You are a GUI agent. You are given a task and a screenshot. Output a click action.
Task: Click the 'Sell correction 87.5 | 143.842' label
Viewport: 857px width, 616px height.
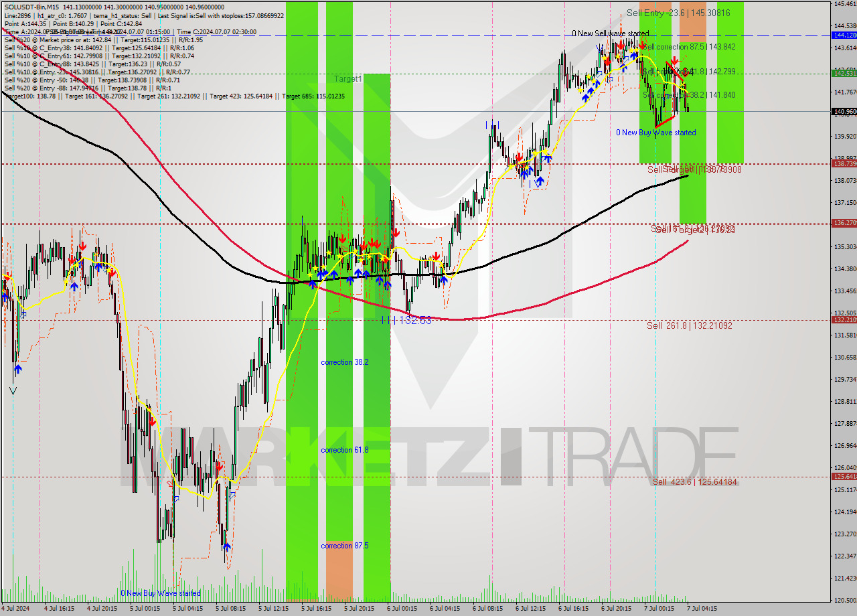coord(689,47)
